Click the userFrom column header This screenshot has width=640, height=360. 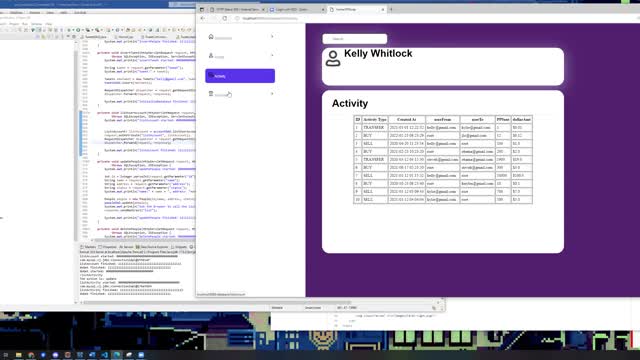coord(442,120)
